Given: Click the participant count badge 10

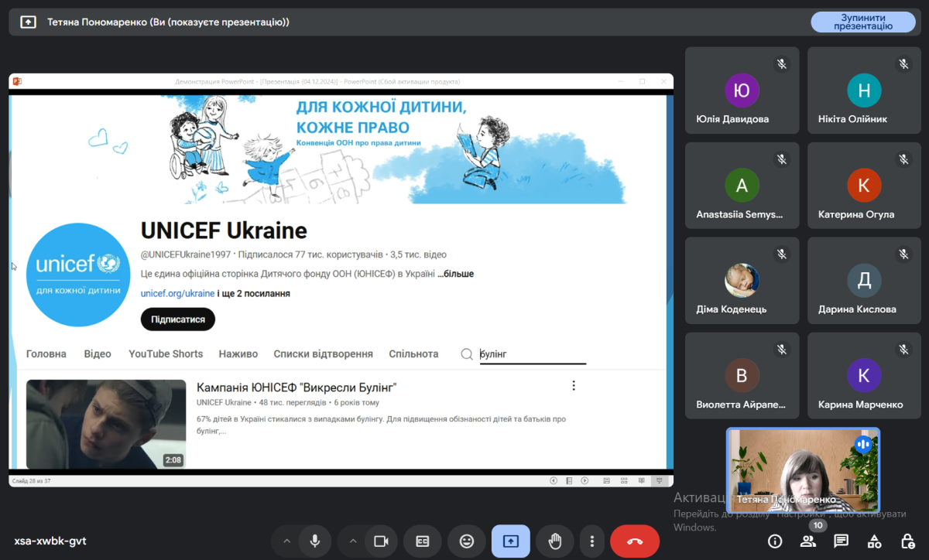Looking at the screenshot, I should click(x=818, y=525).
